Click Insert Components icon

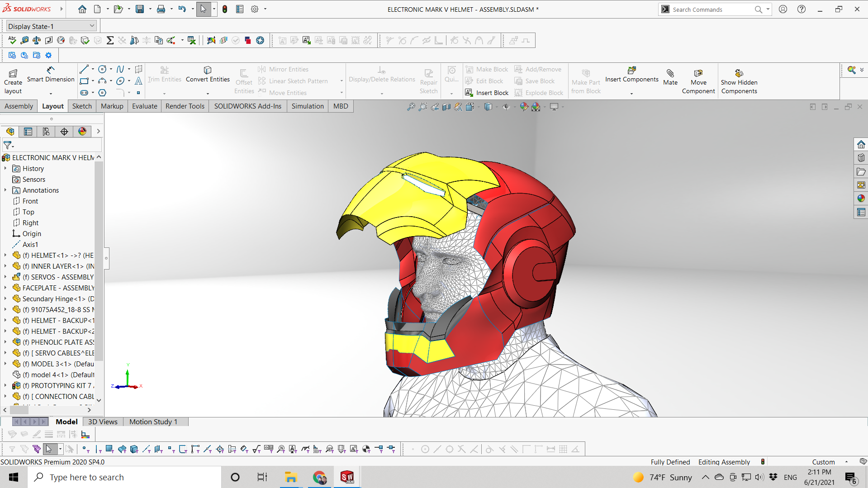(631, 71)
